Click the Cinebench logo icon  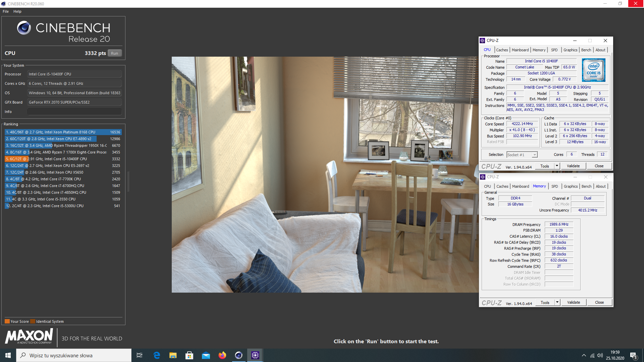(24, 28)
